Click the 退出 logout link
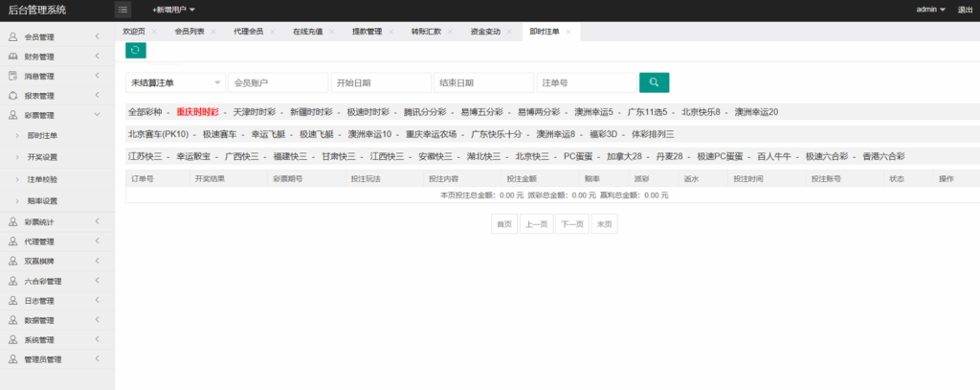This screenshot has height=390, width=980. point(965,10)
